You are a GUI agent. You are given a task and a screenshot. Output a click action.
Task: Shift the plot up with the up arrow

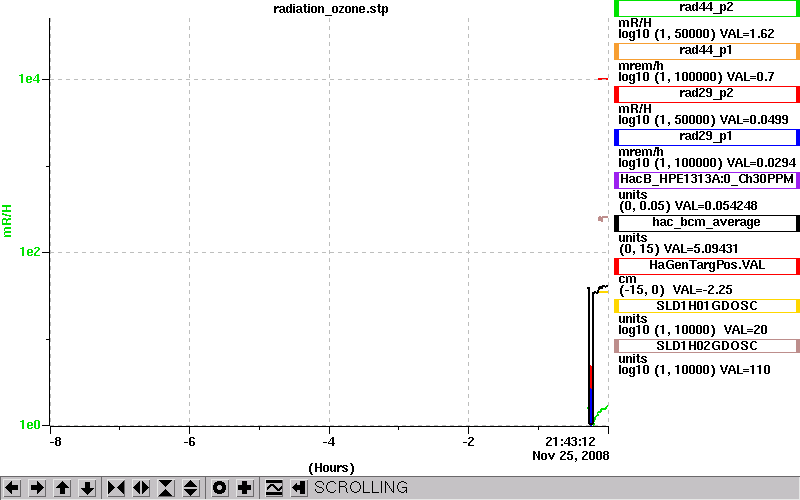[62, 488]
